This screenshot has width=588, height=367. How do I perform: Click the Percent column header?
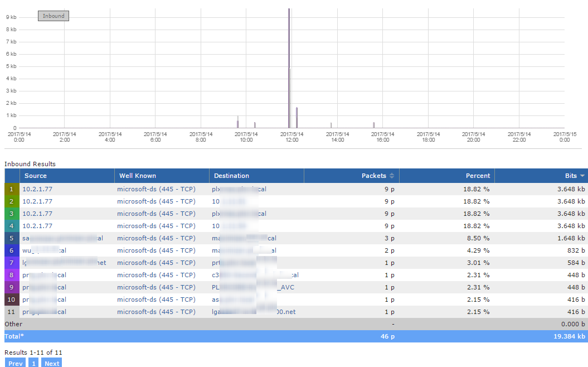point(478,176)
